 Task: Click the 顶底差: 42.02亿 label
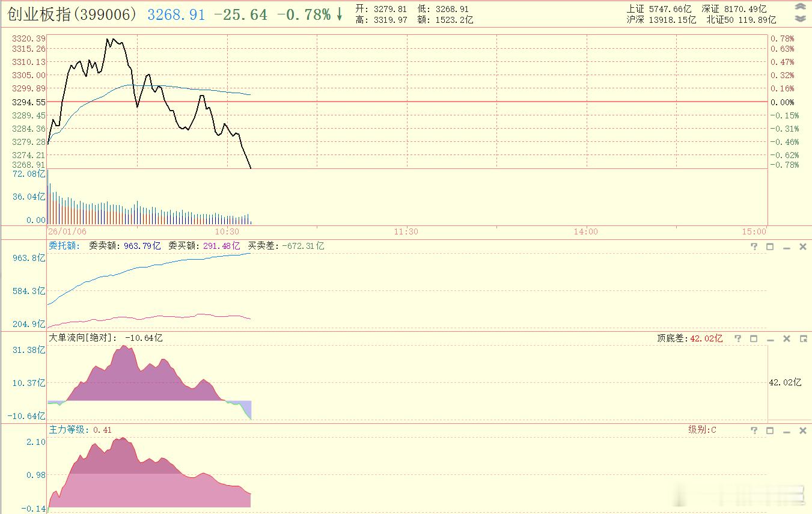coord(690,338)
